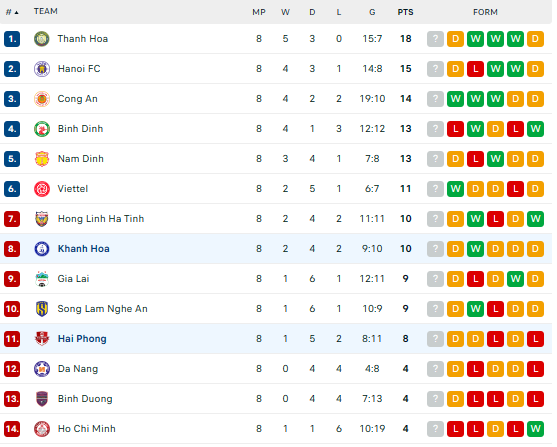Click the Song Lam Nghe An shield logo
The image size is (557, 447).
42,309
